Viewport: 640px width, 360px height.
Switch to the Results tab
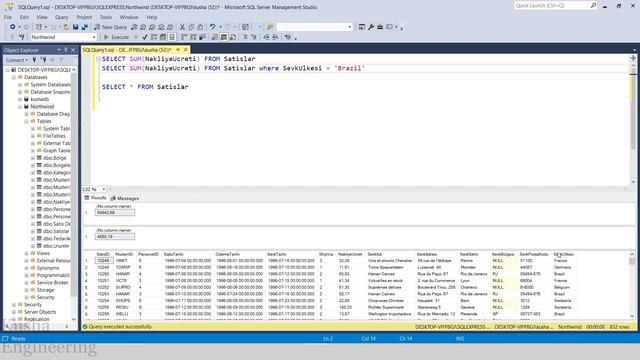(x=96, y=198)
